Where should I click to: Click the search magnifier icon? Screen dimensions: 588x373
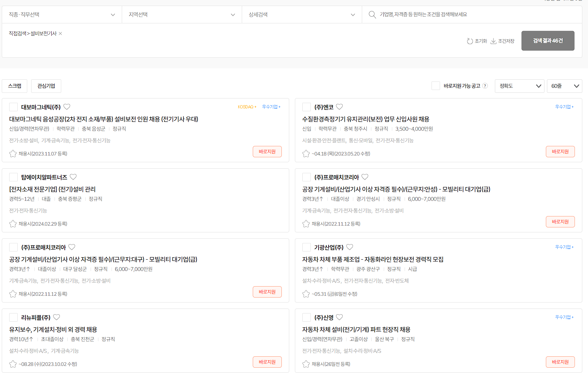[372, 15]
